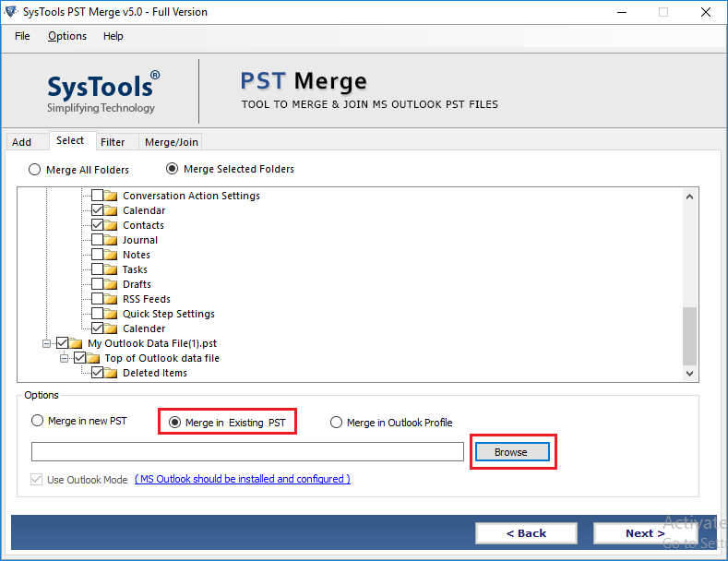This screenshot has height=561, width=728.
Task: Open the MS Outlook installed and configured link
Action: coord(243,479)
